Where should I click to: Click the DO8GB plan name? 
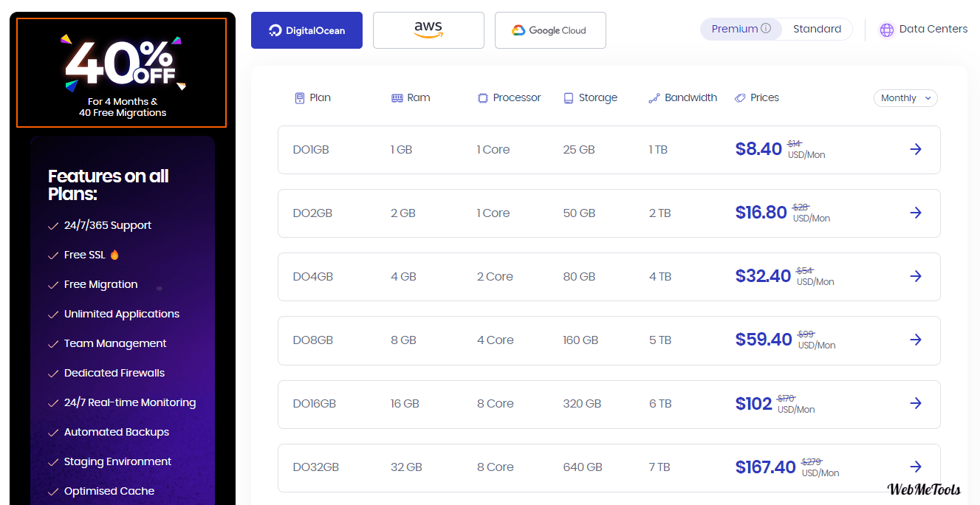pyautogui.click(x=313, y=340)
